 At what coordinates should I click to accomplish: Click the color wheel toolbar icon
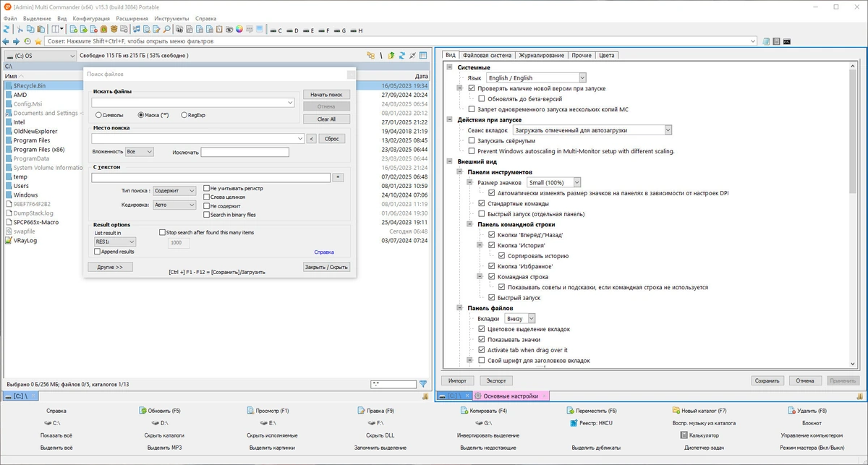(239, 30)
